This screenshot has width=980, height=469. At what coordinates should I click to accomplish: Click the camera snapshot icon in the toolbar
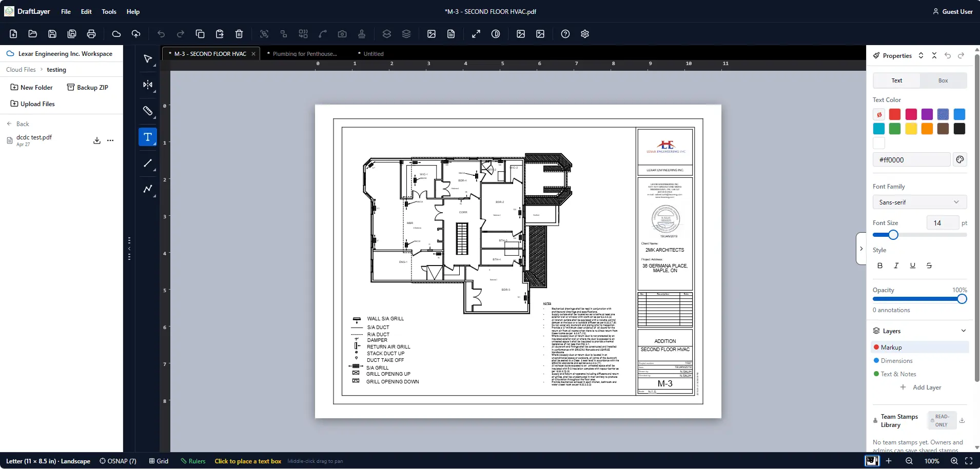(x=342, y=34)
